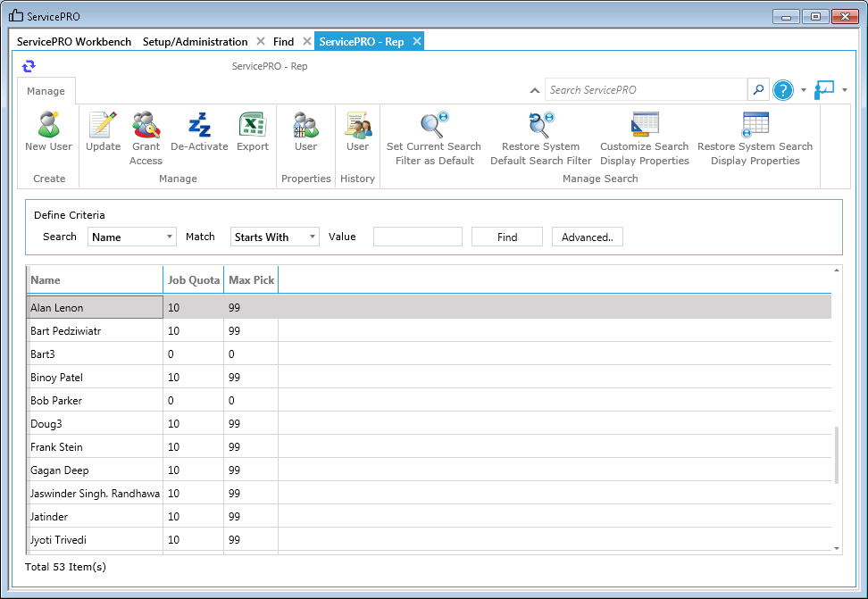
Task: Select the Doug3 row
Action: point(429,423)
